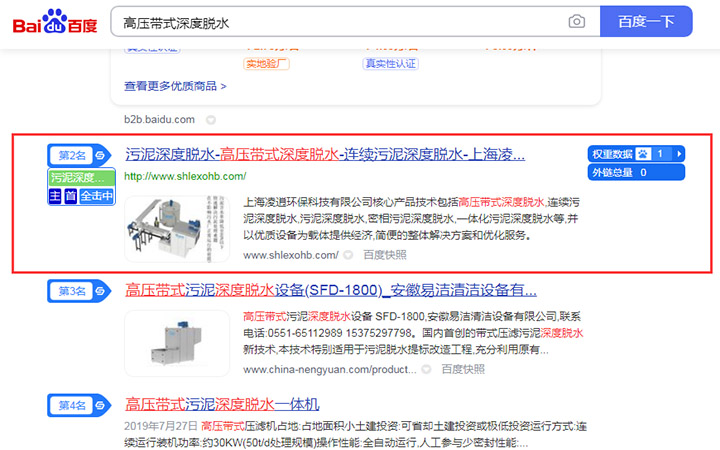Screen dimensions: 720x450
Task: Click the 2019年7月27日 date text
Action: [161, 426]
